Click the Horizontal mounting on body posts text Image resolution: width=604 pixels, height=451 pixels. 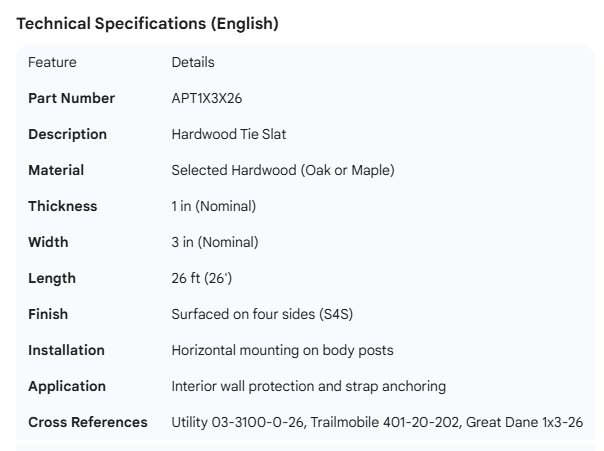(x=282, y=350)
